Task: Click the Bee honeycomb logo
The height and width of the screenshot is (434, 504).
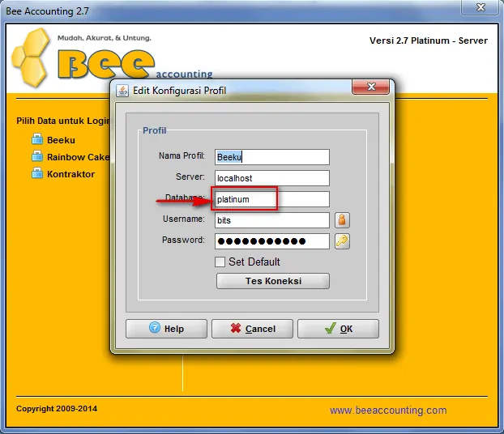Action: (31, 57)
